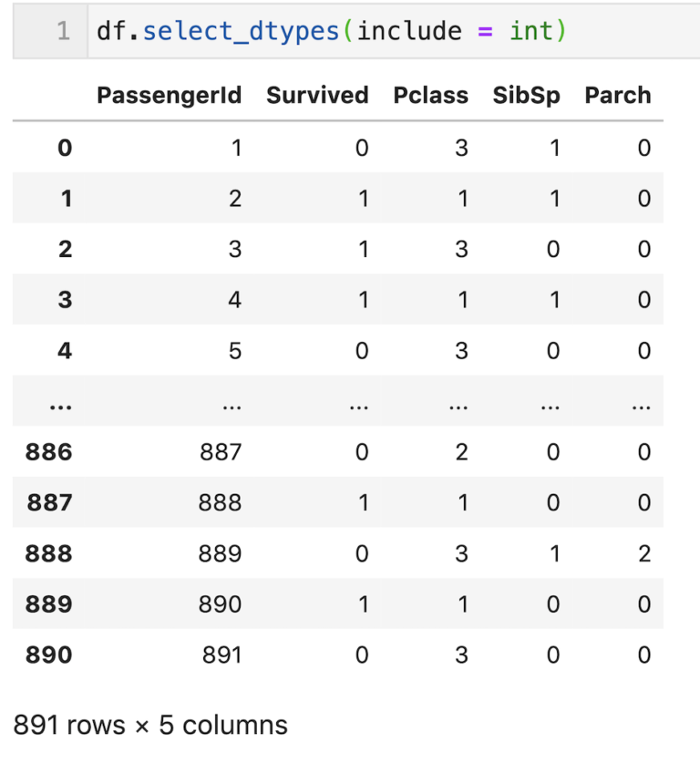Select PassengerId cell 891

point(221,655)
